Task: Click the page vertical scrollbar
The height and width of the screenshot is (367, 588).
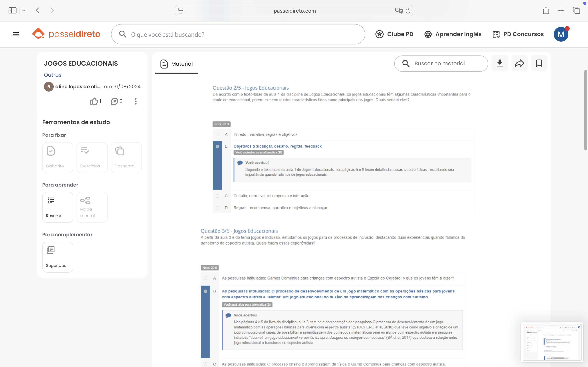Action: click(586, 110)
